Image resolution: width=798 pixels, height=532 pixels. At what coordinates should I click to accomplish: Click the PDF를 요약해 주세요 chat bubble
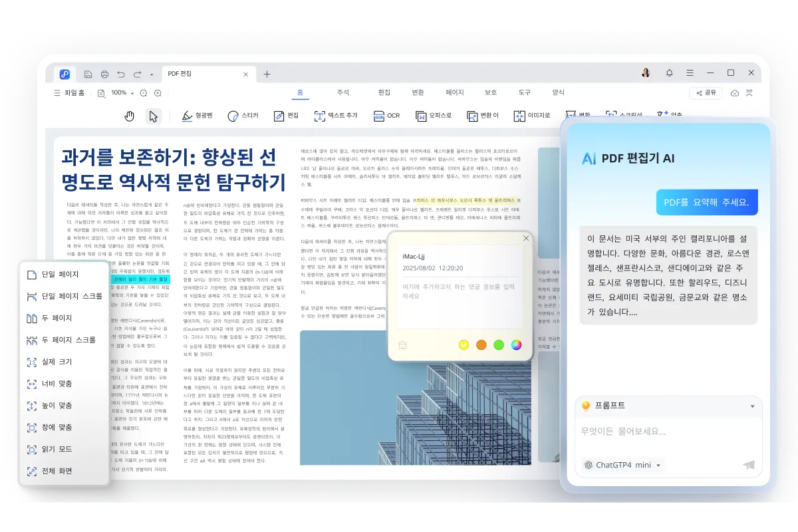(x=707, y=202)
